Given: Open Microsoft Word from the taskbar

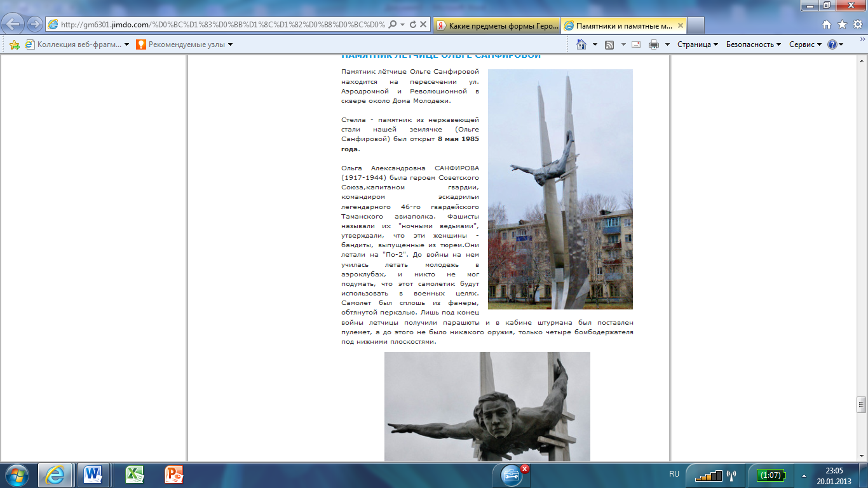Looking at the screenshot, I should click(93, 475).
